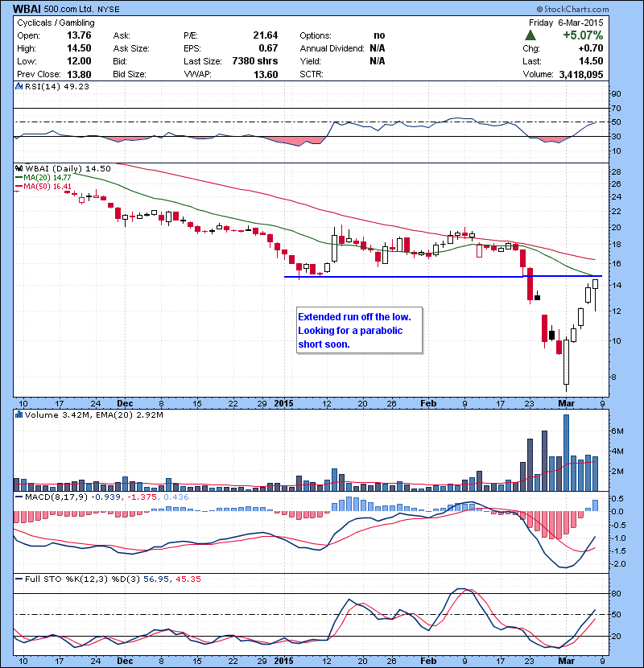The width and height of the screenshot is (644, 668).
Task: Click the Volume bar-chart legend icon
Action: 19,414
